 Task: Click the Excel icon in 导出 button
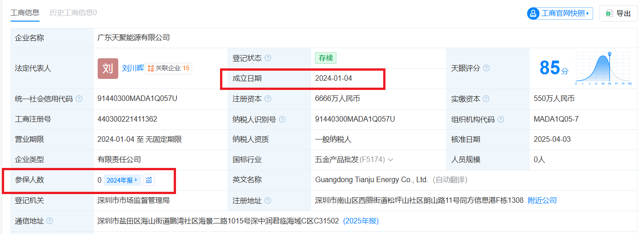609,13
